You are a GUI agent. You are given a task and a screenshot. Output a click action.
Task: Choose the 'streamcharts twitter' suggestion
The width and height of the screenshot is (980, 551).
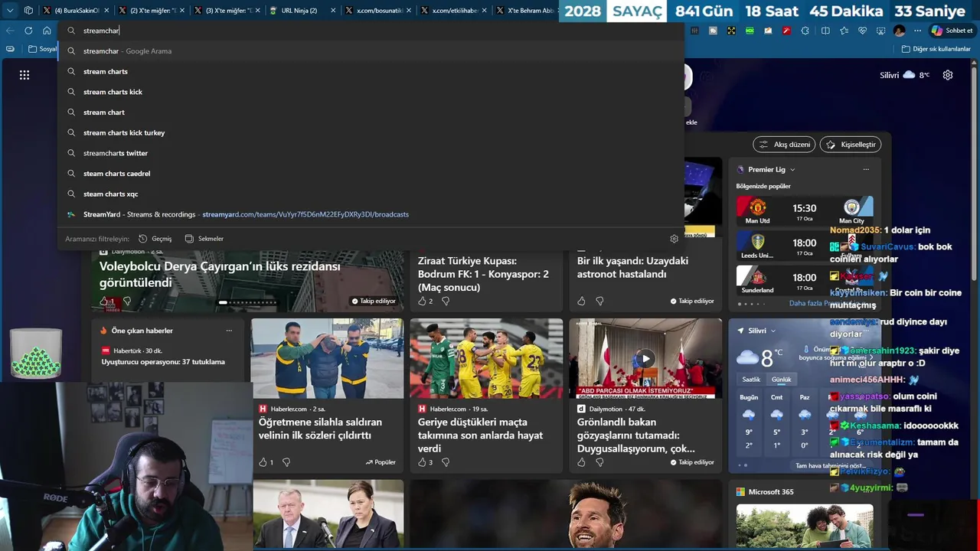(371, 153)
